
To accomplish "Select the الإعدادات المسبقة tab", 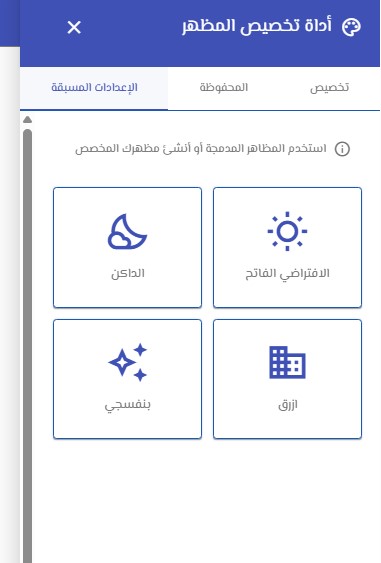I will click(94, 88).
